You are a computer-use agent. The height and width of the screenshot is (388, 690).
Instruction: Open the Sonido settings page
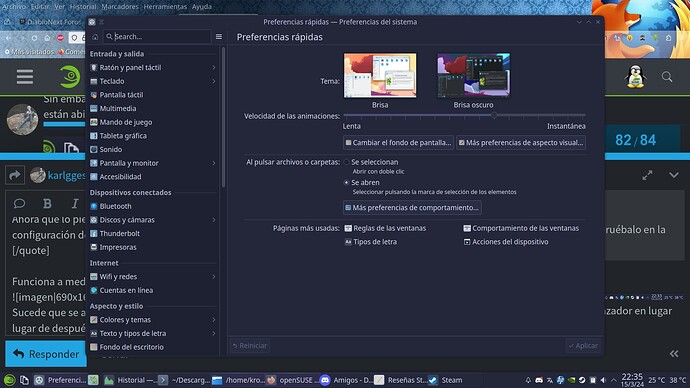[153, 149]
